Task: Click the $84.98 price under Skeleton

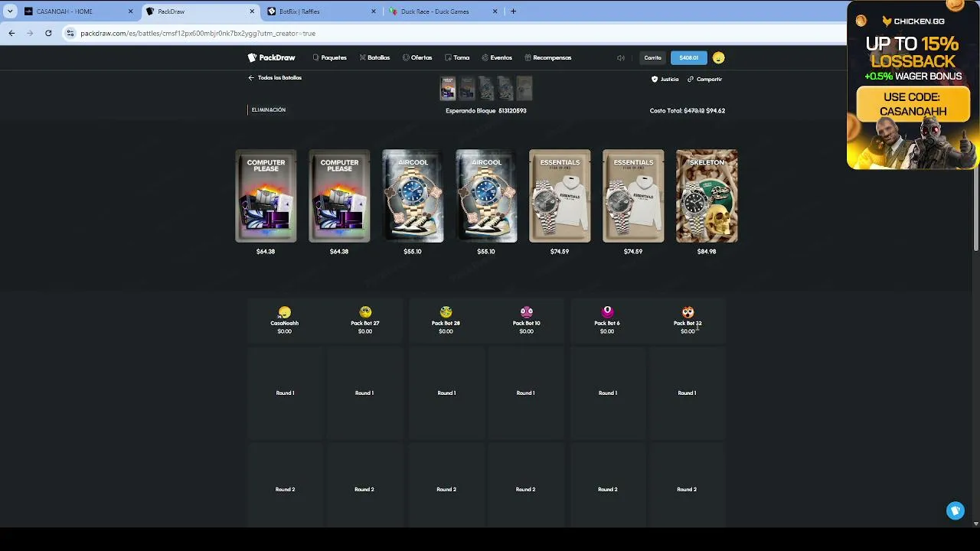Action: pos(707,252)
